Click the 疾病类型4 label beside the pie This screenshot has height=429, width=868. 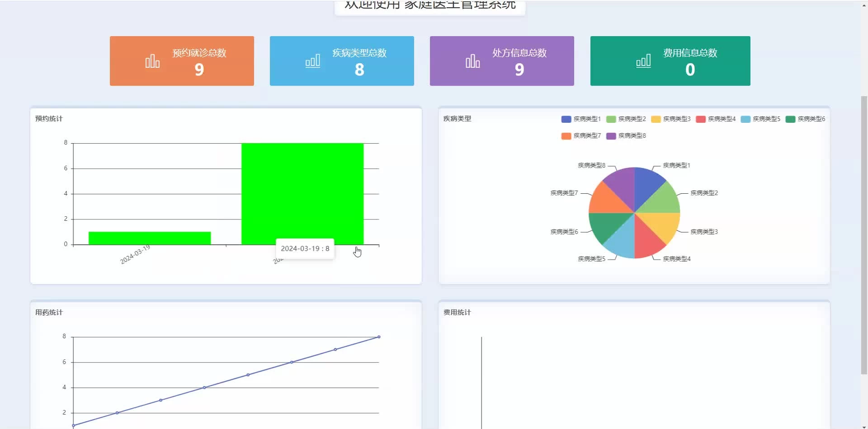pyautogui.click(x=677, y=259)
